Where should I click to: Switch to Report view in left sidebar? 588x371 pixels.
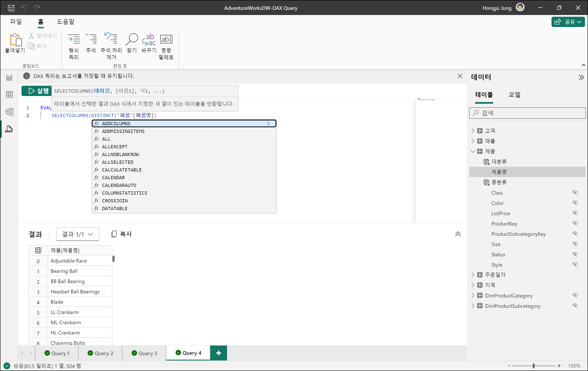[x=9, y=78]
